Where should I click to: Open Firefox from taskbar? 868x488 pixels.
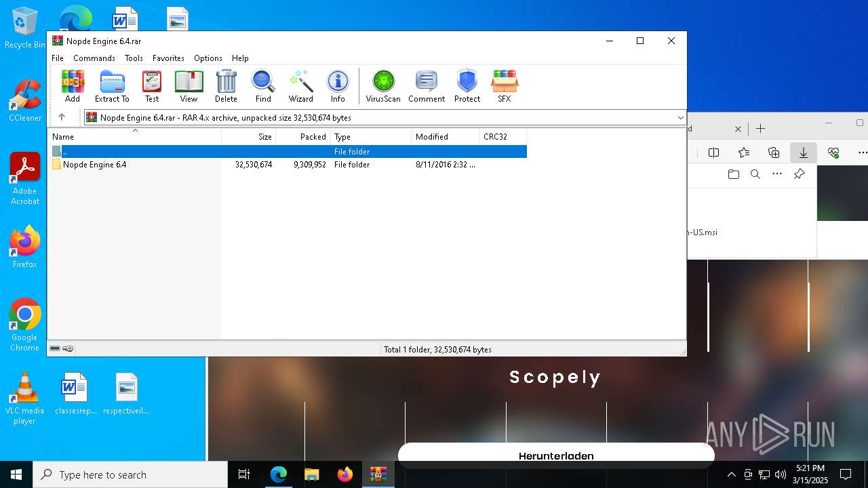pos(344,474)
